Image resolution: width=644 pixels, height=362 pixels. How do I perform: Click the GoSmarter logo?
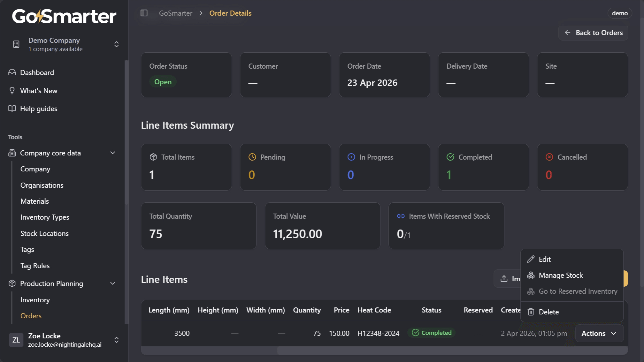(x=64, y=16)
